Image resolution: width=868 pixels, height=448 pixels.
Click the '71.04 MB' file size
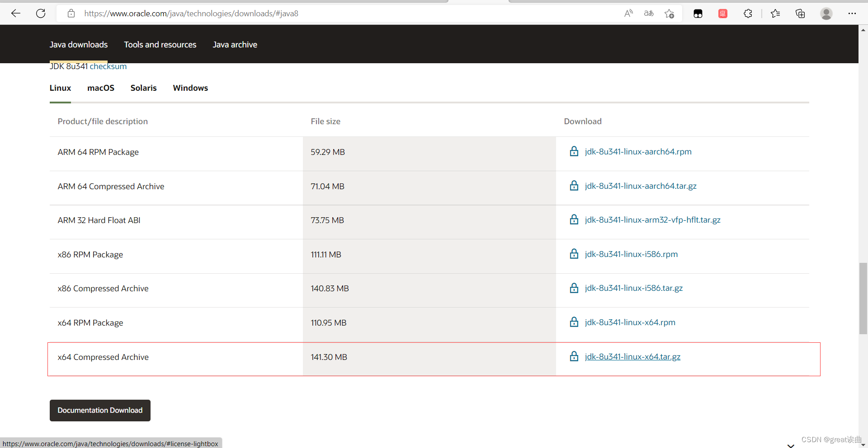[328, 187]
